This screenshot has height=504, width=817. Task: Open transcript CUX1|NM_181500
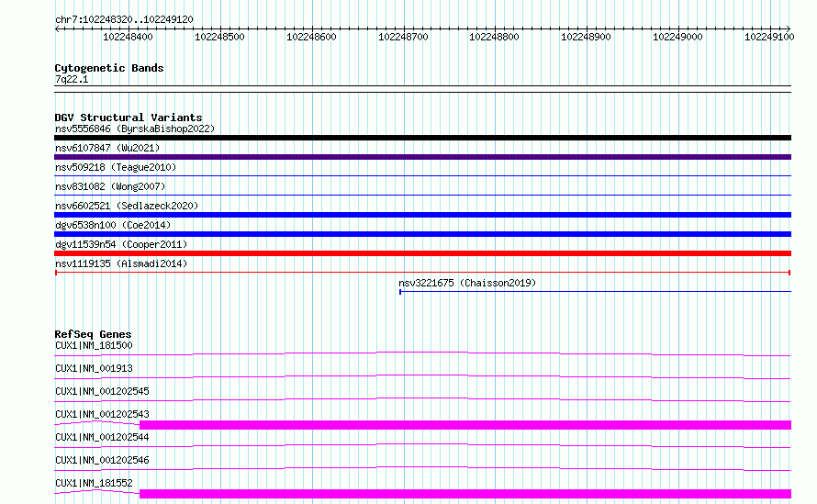[94, 345]
